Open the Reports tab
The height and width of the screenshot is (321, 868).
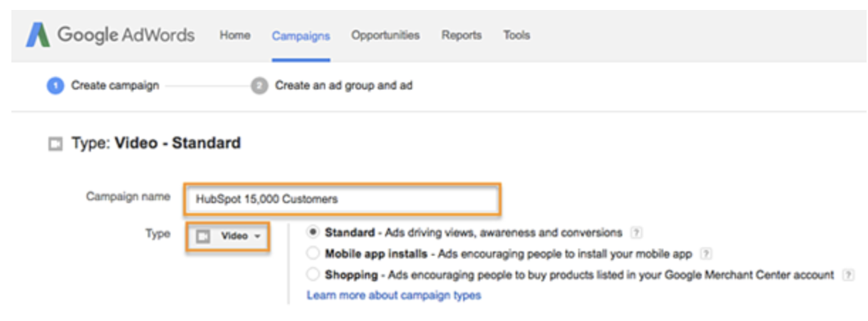pos(461,35)
